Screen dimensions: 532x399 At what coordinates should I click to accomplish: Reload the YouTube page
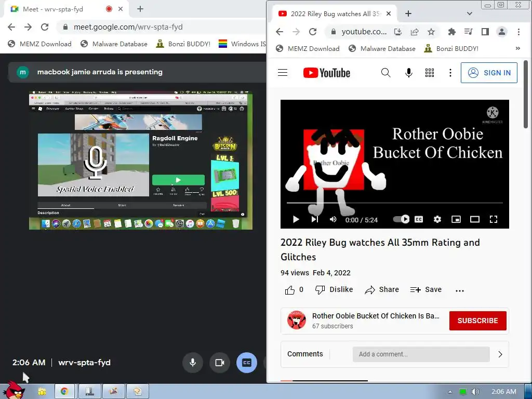coord(313,32)
